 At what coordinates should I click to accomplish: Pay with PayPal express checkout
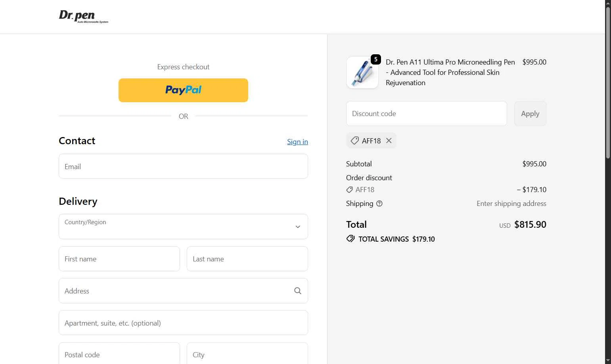183,90
